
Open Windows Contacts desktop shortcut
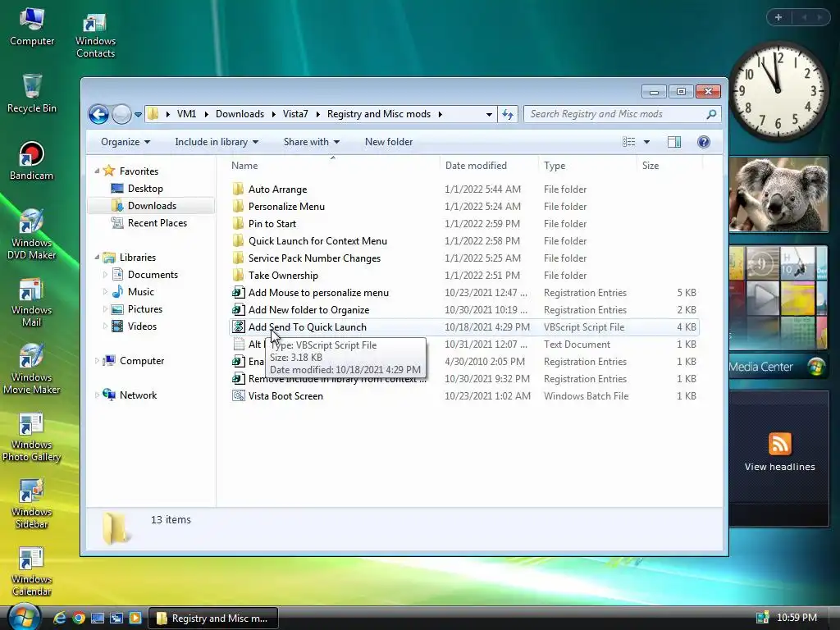[95, 35]
